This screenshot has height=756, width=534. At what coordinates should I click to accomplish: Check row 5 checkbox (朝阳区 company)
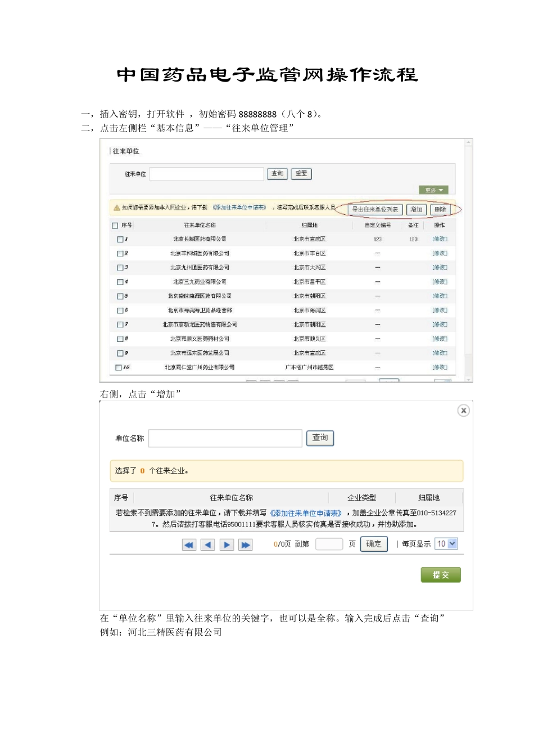coord(120,296)
